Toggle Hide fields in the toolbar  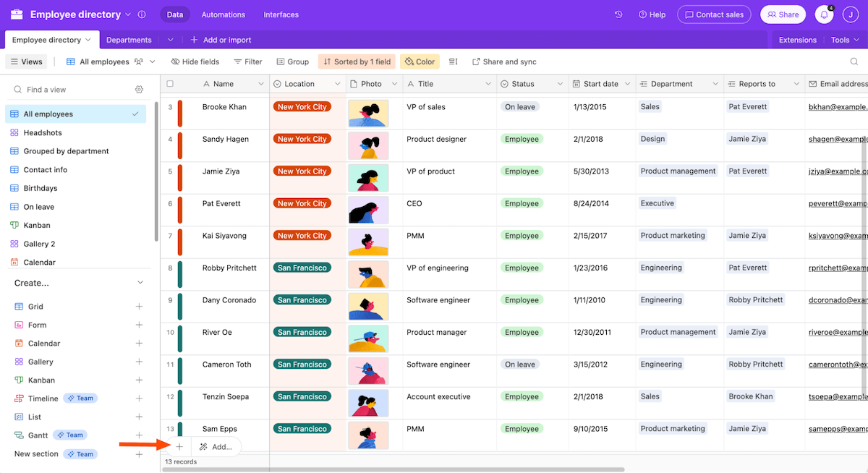click(195, 61)
